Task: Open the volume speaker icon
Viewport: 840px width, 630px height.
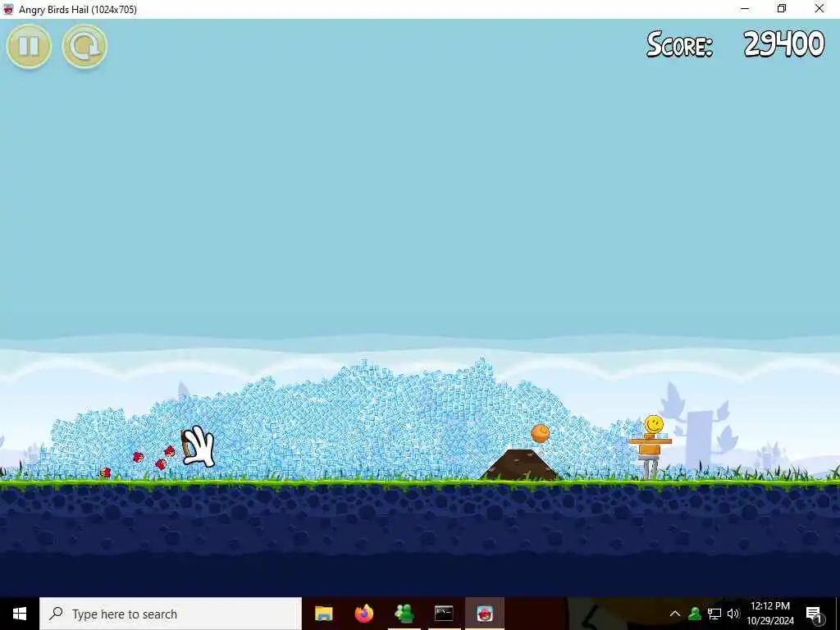Action: [x=733, y=614]
